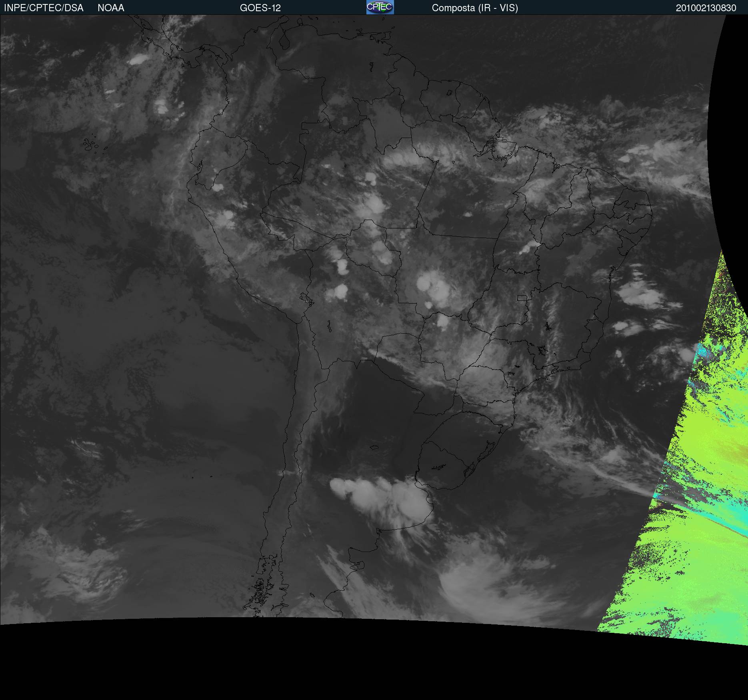Click the Composta (IR - VIS) label
The image size is (748, 700).
(475, 8)
